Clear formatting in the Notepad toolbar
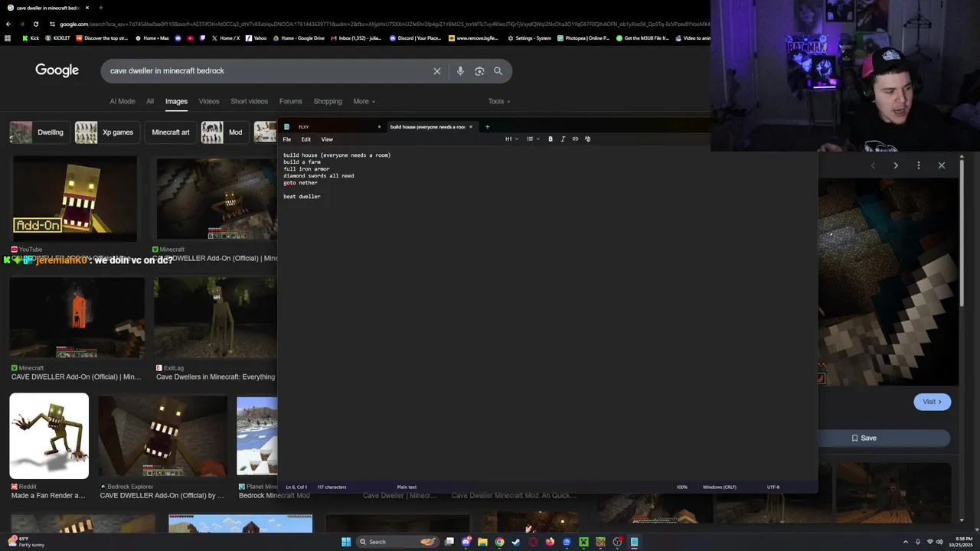The width and height of the screenshot is (980, 551). coord(587,139)
